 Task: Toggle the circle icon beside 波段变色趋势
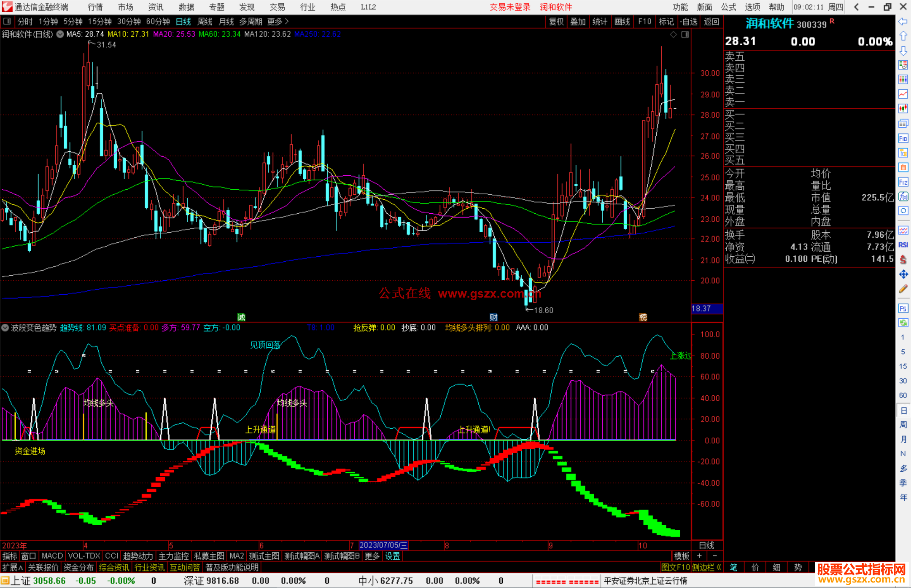click(x=5, y=328)
